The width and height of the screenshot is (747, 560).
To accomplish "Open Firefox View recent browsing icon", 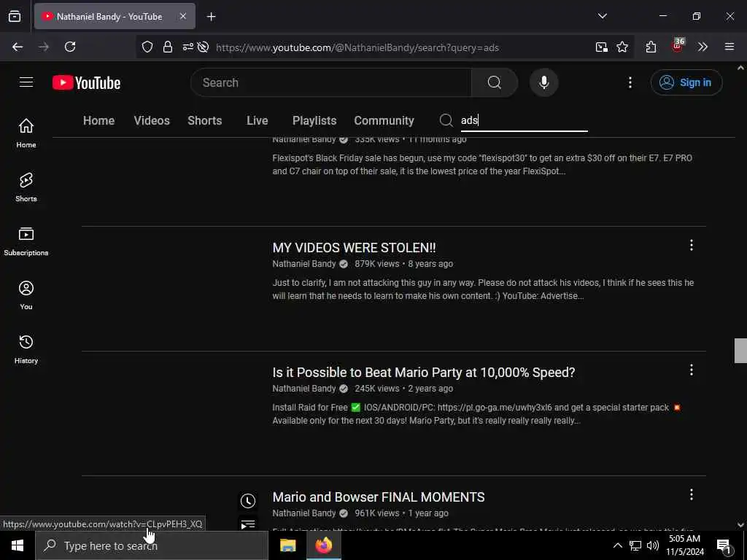I will (15, 16).
